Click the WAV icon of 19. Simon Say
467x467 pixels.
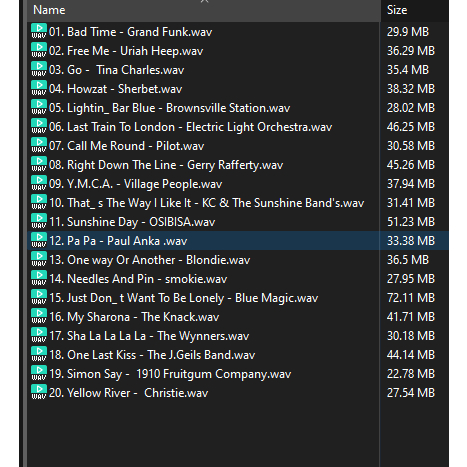pyautogui.click(x=39, y=373)
